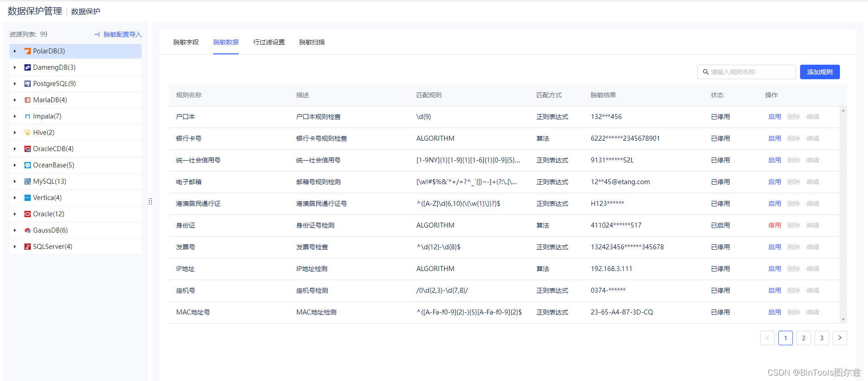
Task: Click the 数据保护 breadcrumb text
Action: coord(86,11)
